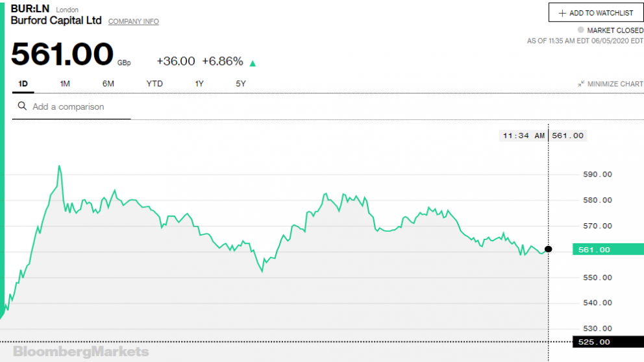The width and height of the screenshot is (644, 362).
Task: Click the Bloomberg Markets watermark logo
Action: tap(81, 352)
